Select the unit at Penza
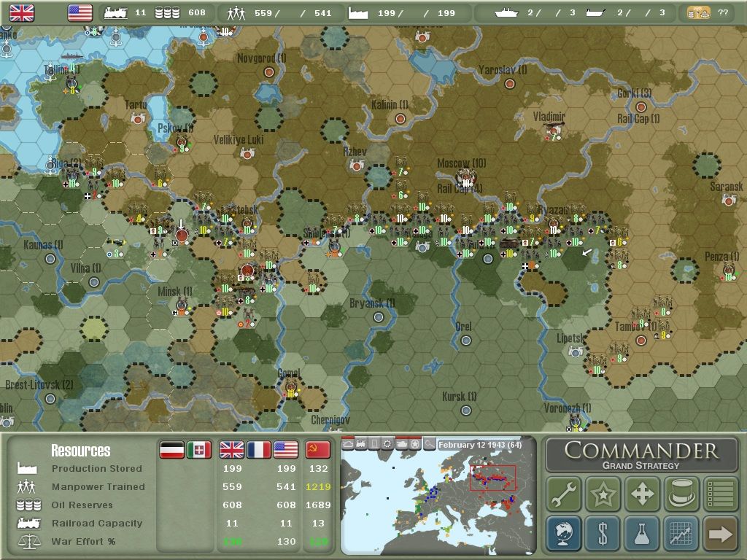The image size is (747, 560). (x=729, y=271)
